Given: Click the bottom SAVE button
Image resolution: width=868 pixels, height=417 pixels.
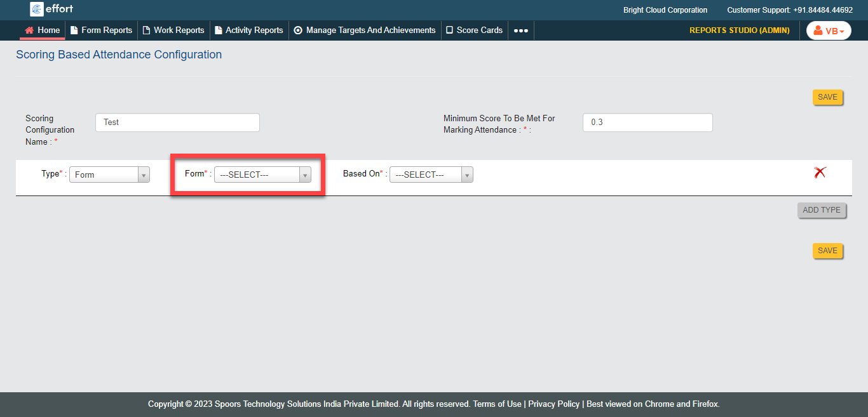Looking at the screenshot, I should point(827,251).
